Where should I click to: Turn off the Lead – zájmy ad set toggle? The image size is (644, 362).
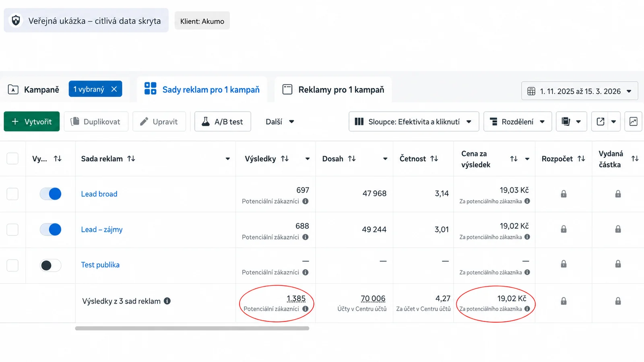[50, 230]
